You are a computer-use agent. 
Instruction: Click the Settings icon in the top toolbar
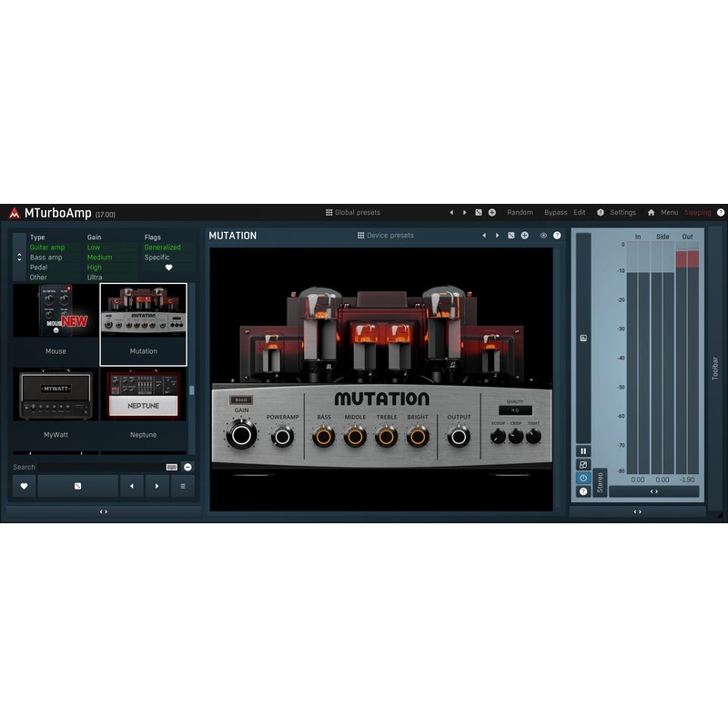601,210
